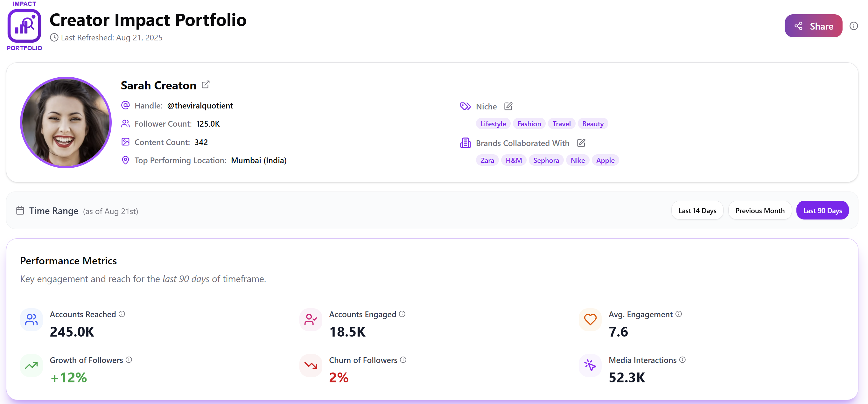
Task: Edit the Brands Collaborated With list
Action: (x=581, y=143)
